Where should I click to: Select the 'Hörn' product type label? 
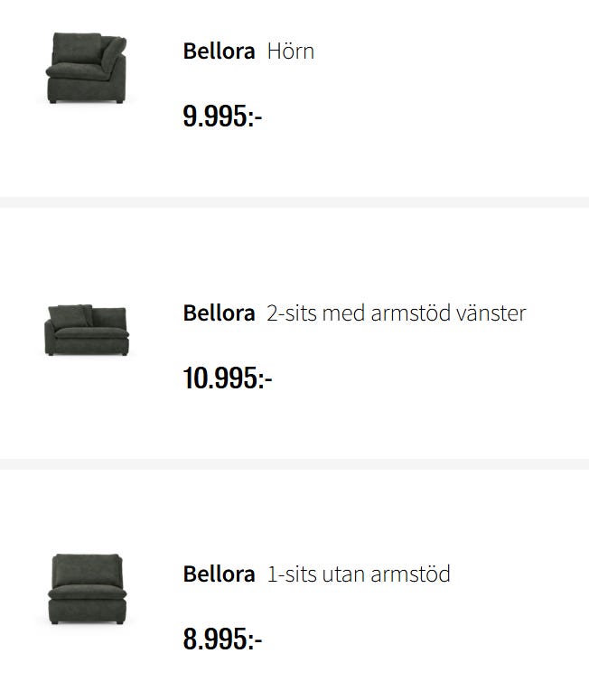291,51
